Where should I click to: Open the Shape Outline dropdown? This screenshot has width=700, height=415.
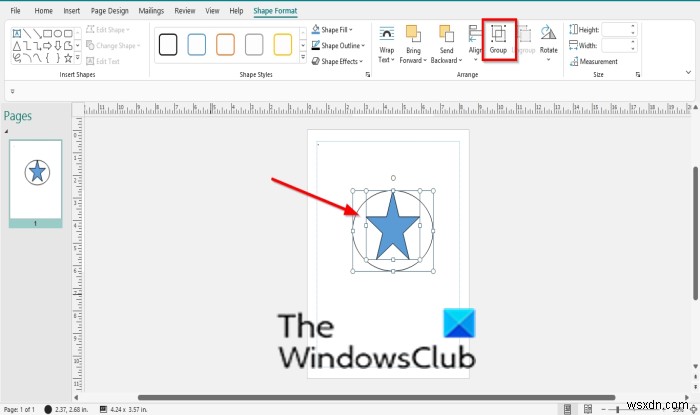(x=338, y=46)
